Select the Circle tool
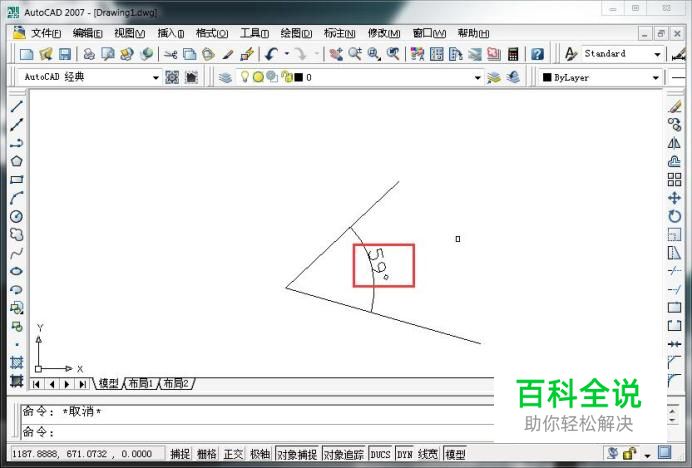This screenshot has width=692, height=468. [17, 216]
